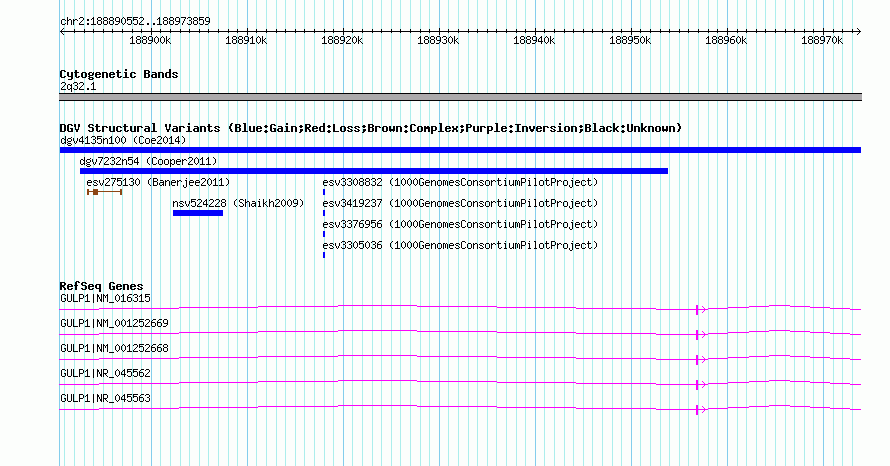Open esv3305036 1000Genomes variant label

point(460,245)
